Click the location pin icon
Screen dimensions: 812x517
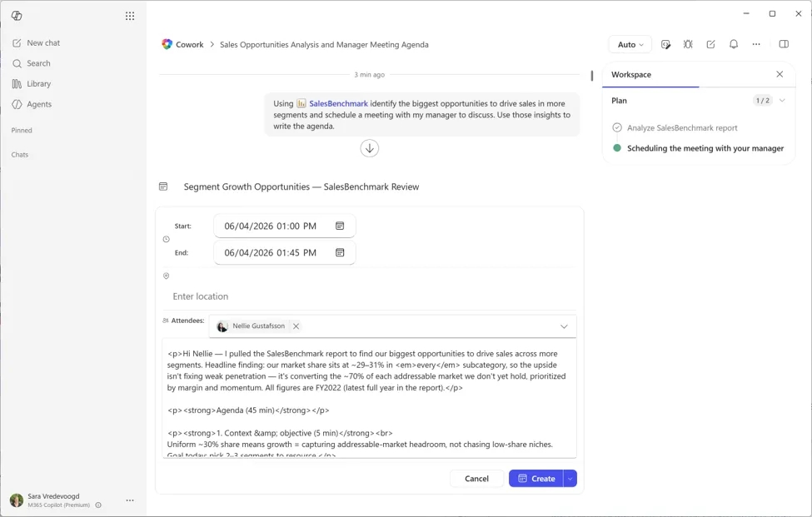[x=167, y=276]
